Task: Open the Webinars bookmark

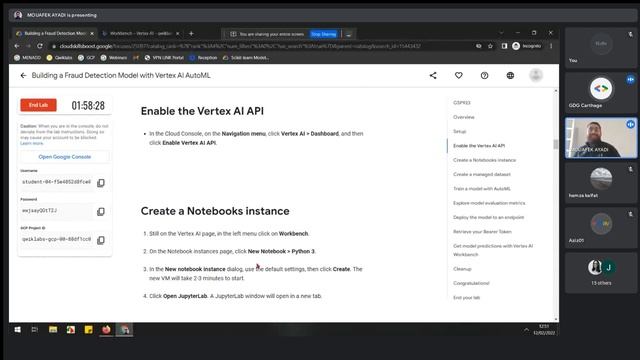Action: 114,58
